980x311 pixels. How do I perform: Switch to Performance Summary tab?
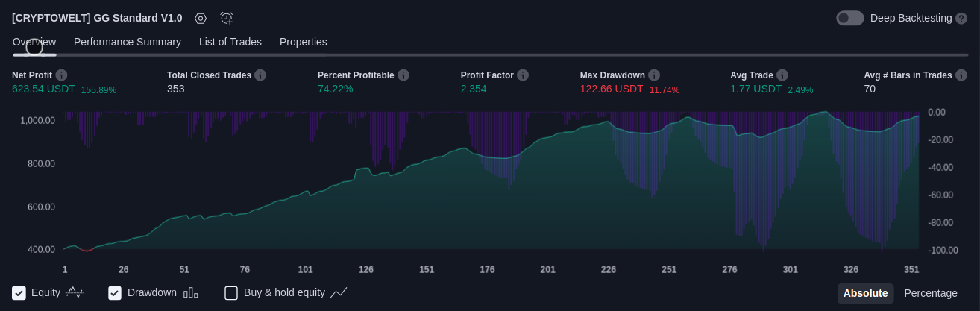point(128,42)
